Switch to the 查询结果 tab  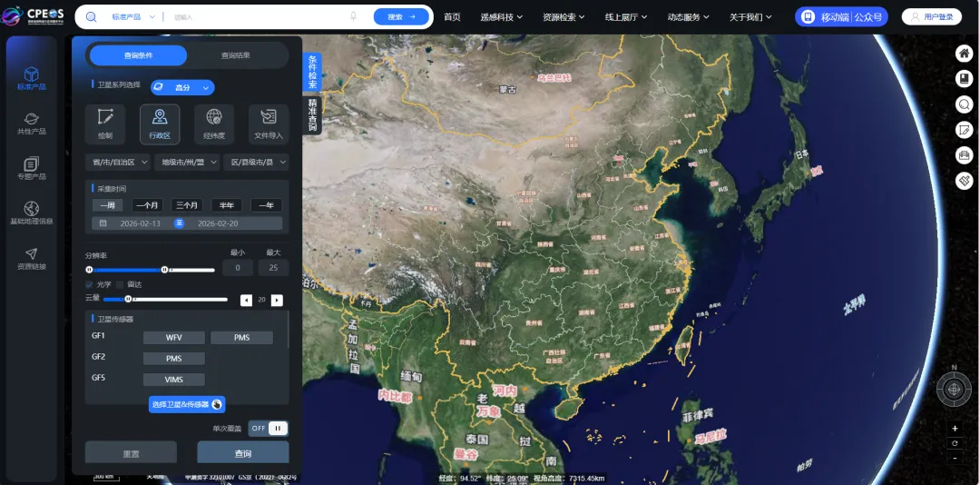[x=236, y=55]
